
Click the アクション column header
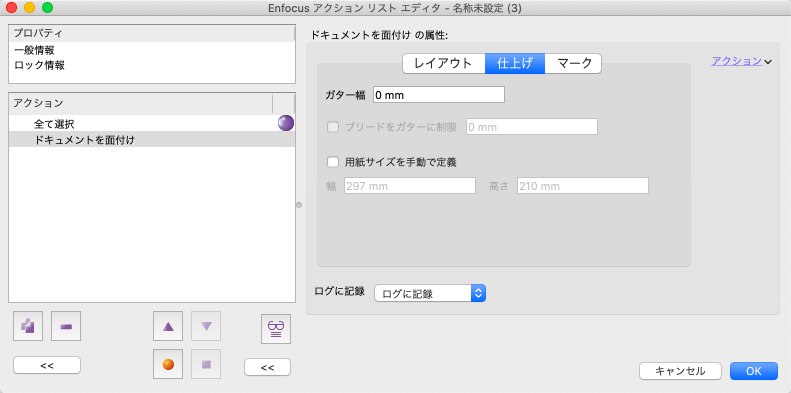141,103
